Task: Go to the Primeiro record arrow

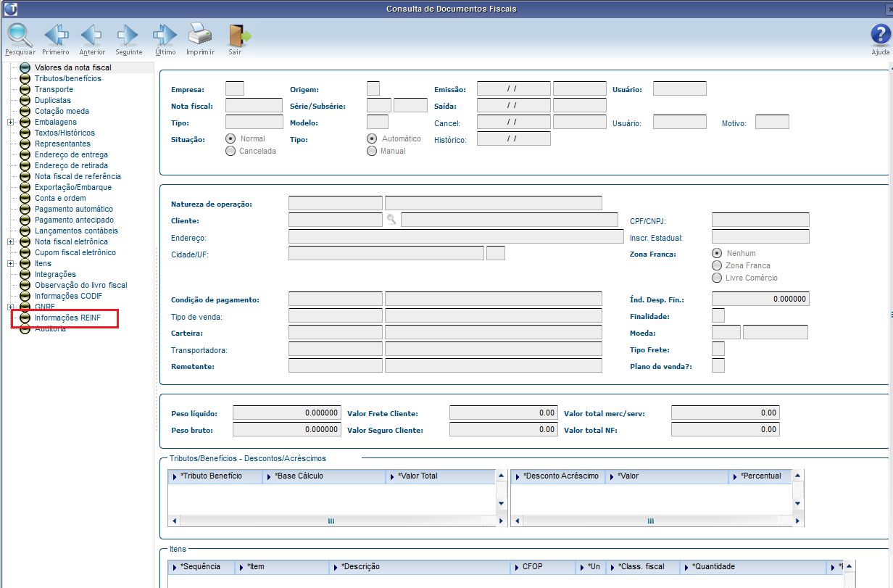Action: click(56, 35)
